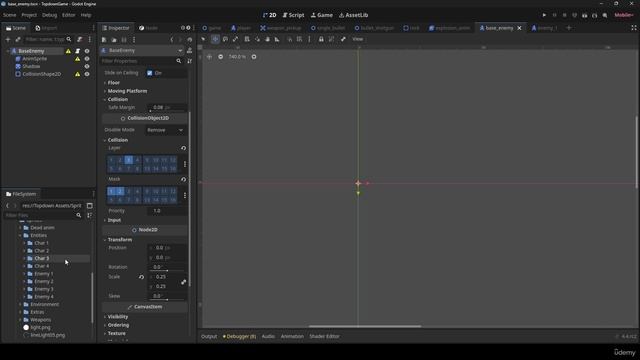Reset the collision Layer property to default

point(183,148)
